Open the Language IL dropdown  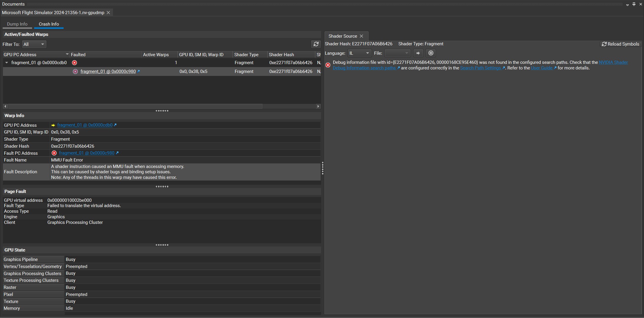[359, 53]
